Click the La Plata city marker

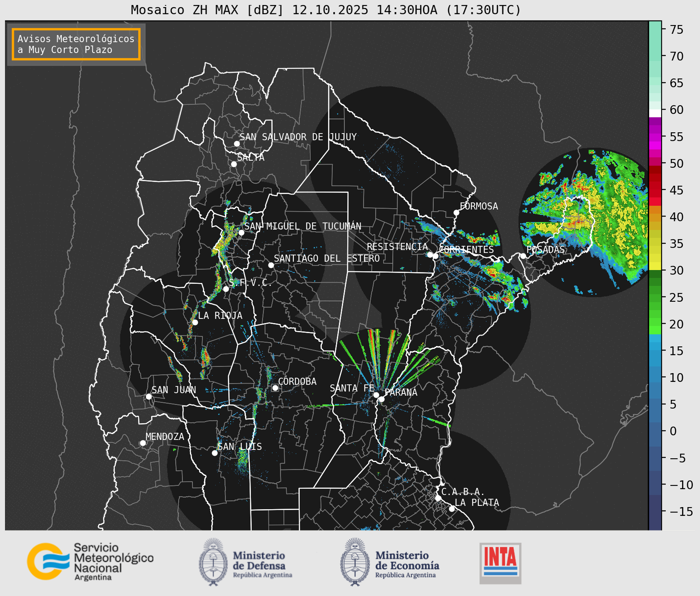(452, 508)
